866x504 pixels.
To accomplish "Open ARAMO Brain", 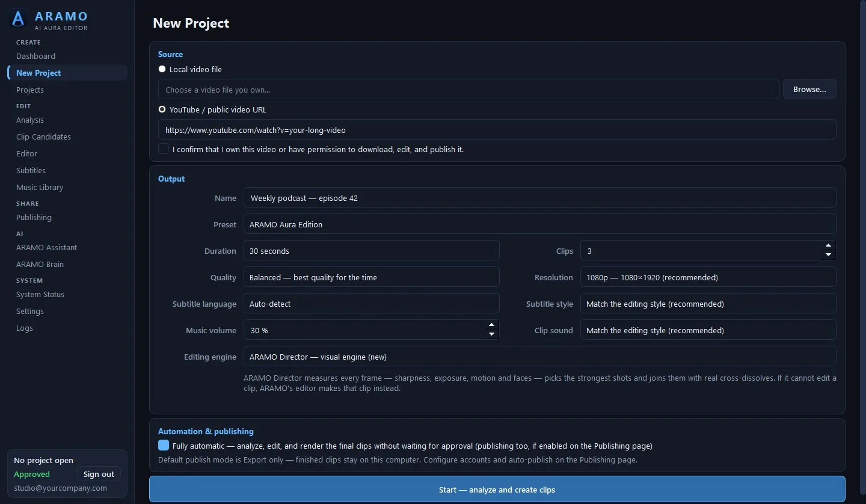I will point(40,264).
